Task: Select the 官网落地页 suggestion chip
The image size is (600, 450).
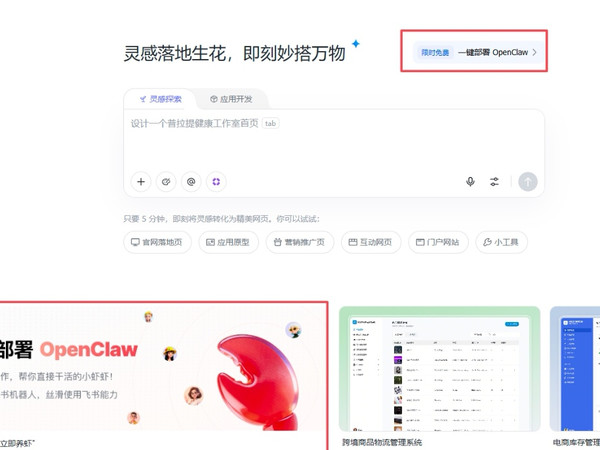Action: (x=157, y=242)
